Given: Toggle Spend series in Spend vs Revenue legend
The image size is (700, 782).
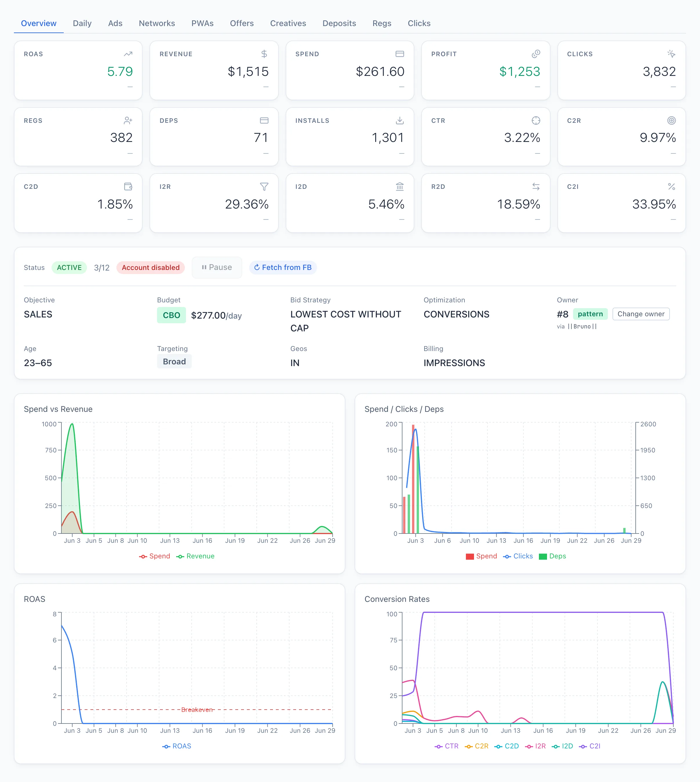Looking at the screenshot, I should [155, 556].
